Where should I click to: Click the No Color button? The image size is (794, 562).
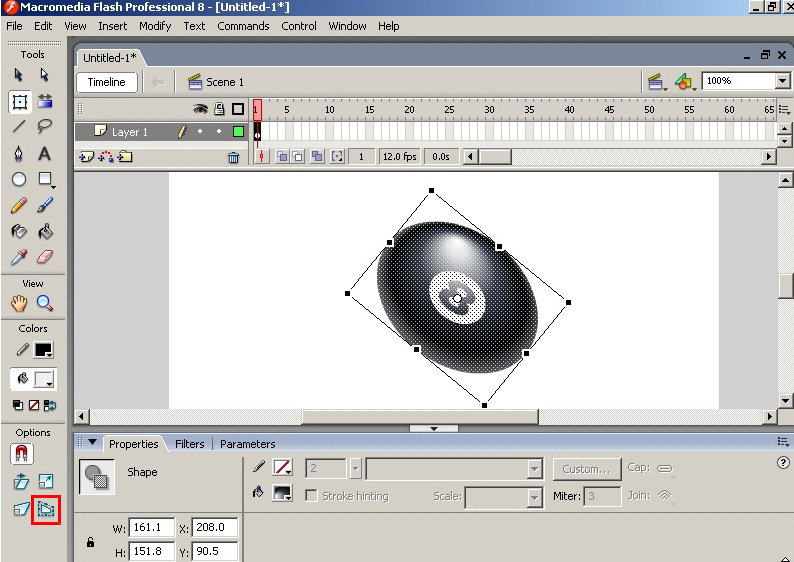click(x=34, y=405)
